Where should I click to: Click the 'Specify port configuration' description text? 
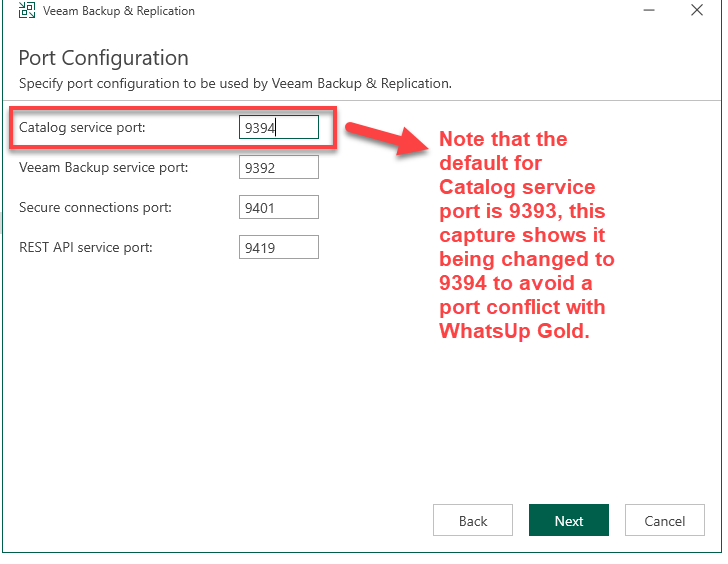[235, 84]
